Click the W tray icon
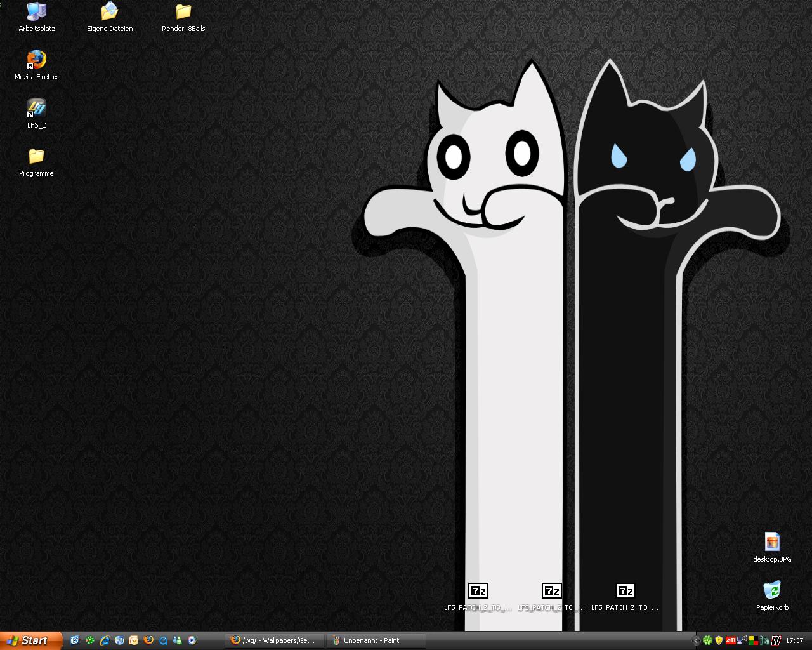The height and width of the screenshot is (650, 812). [x=776, y=640]
